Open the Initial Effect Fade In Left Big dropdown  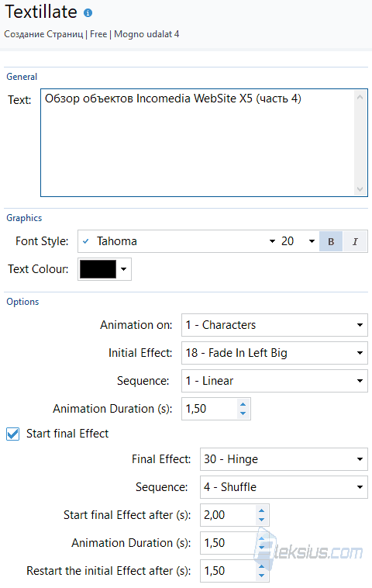tap(274, 353)
